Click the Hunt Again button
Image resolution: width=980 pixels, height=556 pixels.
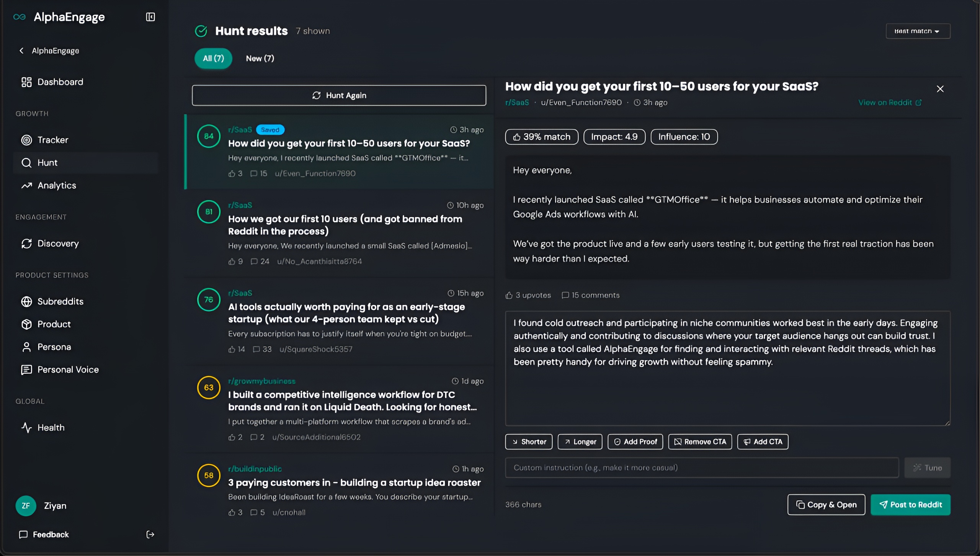click(339, 95)
